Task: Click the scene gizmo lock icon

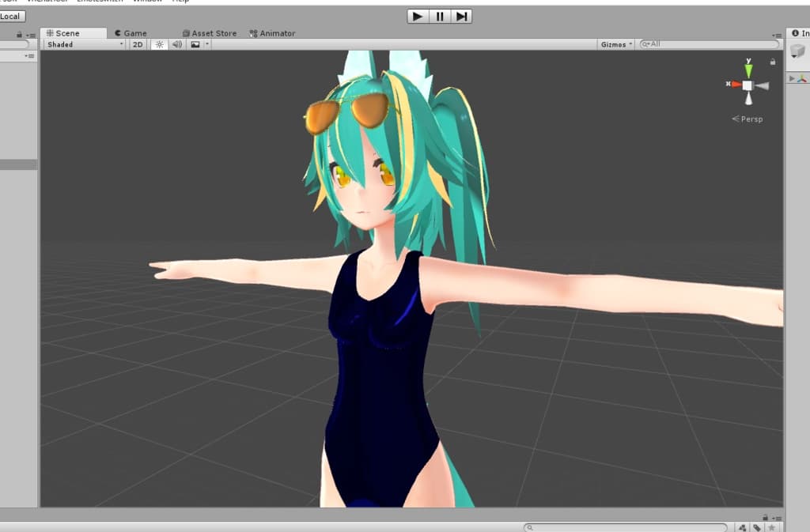Action: click(772, 62)
